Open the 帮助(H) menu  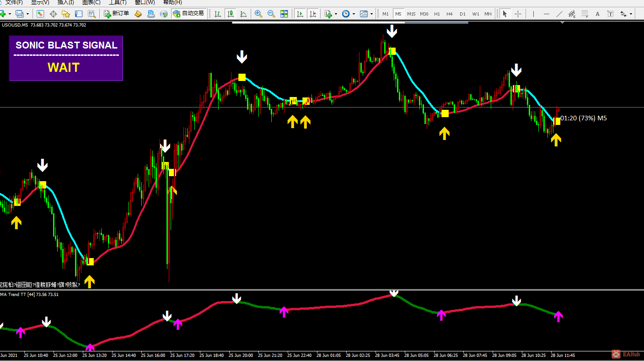(x=172, y=2)
